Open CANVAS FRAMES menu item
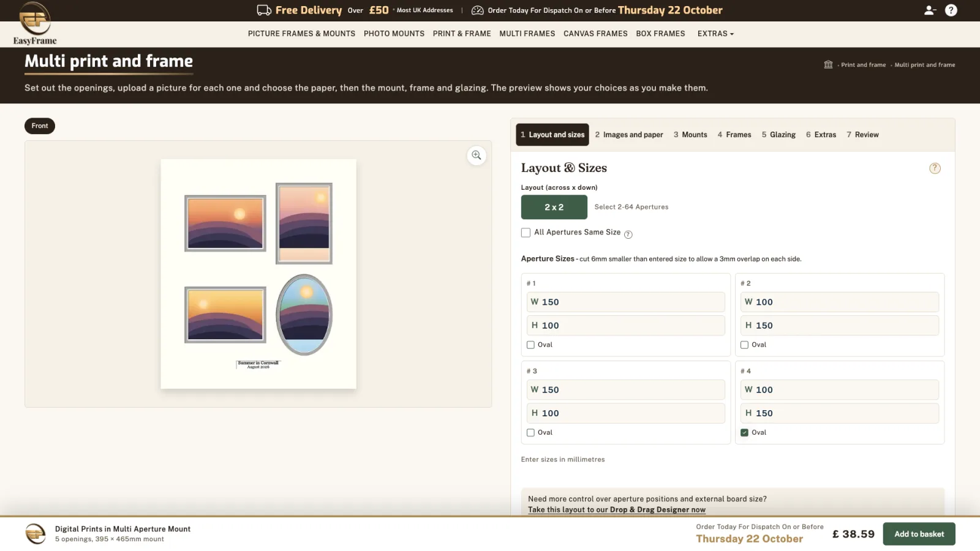The width and height of the screenshot is (980, 551). [x=595, y=34]
